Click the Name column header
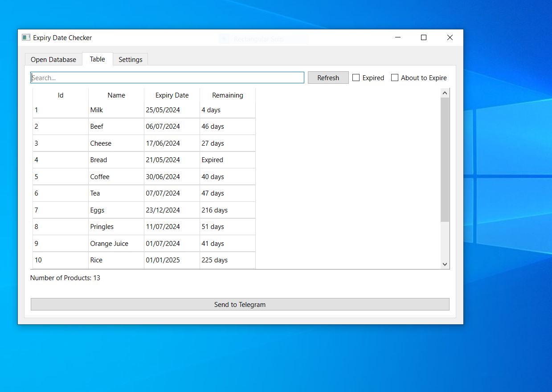The height and width of the screenshot is (392, 552). pos(116,95)
